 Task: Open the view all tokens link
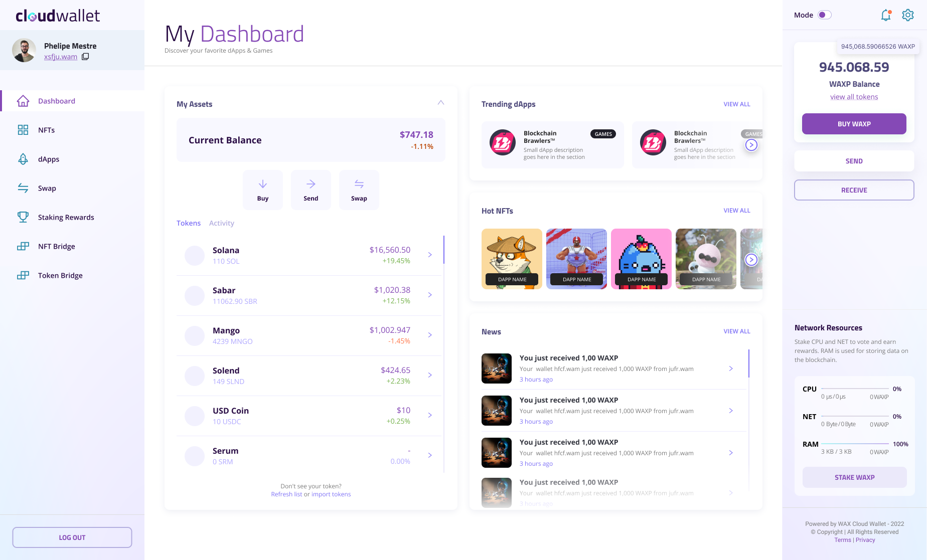(x=854, y=97)
